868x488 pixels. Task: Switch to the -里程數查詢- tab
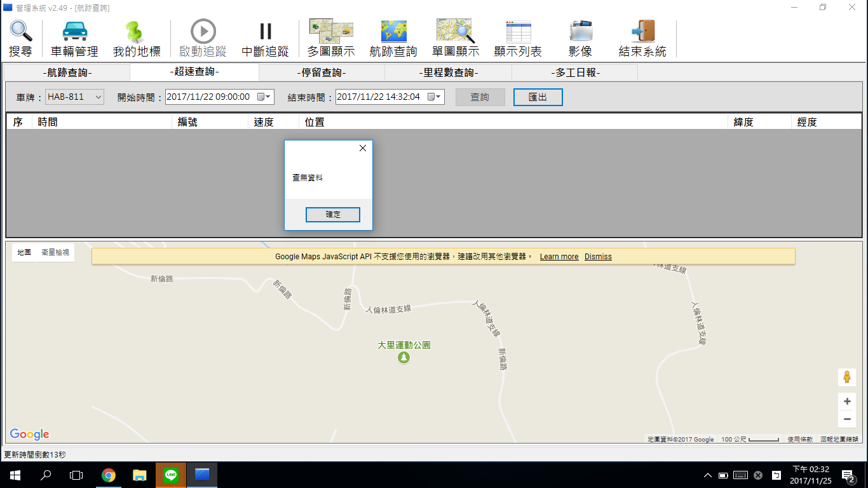(x=448, y=72)
